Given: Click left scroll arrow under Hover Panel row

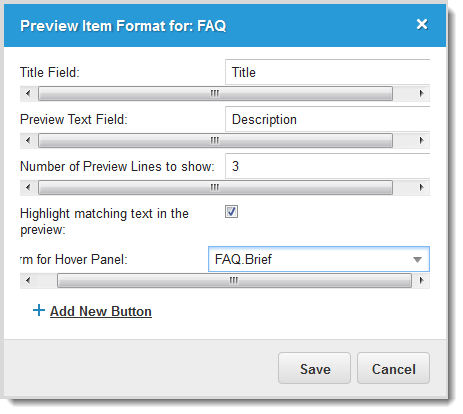Looking at the screenshot, I should tap(28, 281).
